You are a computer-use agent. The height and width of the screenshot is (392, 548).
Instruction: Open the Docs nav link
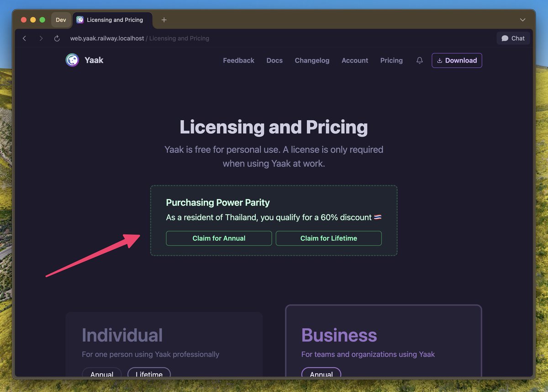click(x=274, y=60)
